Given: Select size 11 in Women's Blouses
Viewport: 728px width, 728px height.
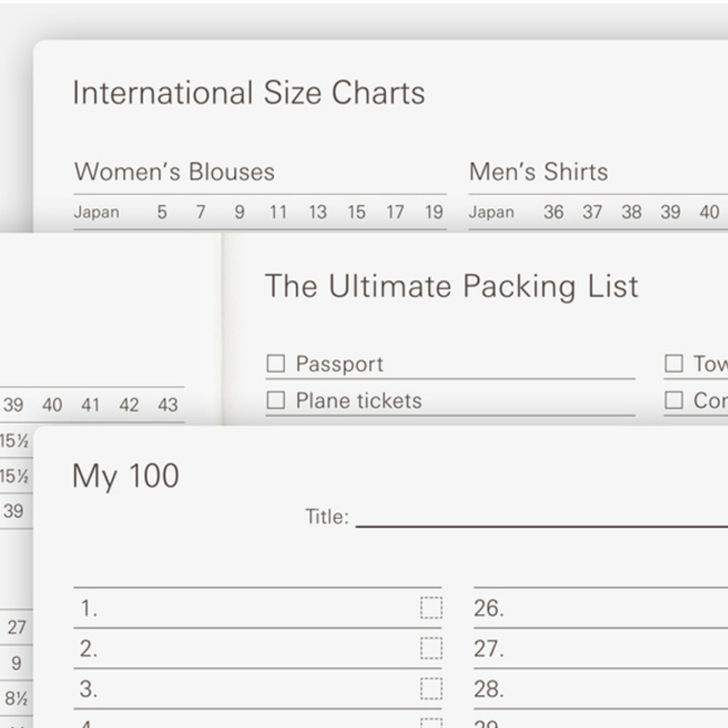Looking at the screenshot, I should pyautogui.click(x=278, y=213).
